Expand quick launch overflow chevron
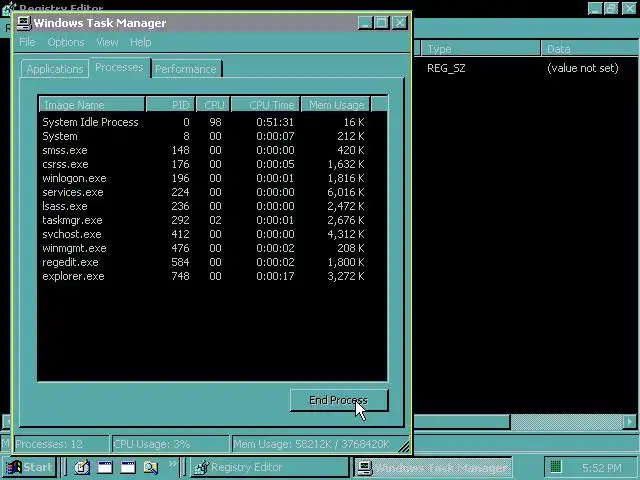The width and height of the screenshot is (640, 480). coord(173,464)
